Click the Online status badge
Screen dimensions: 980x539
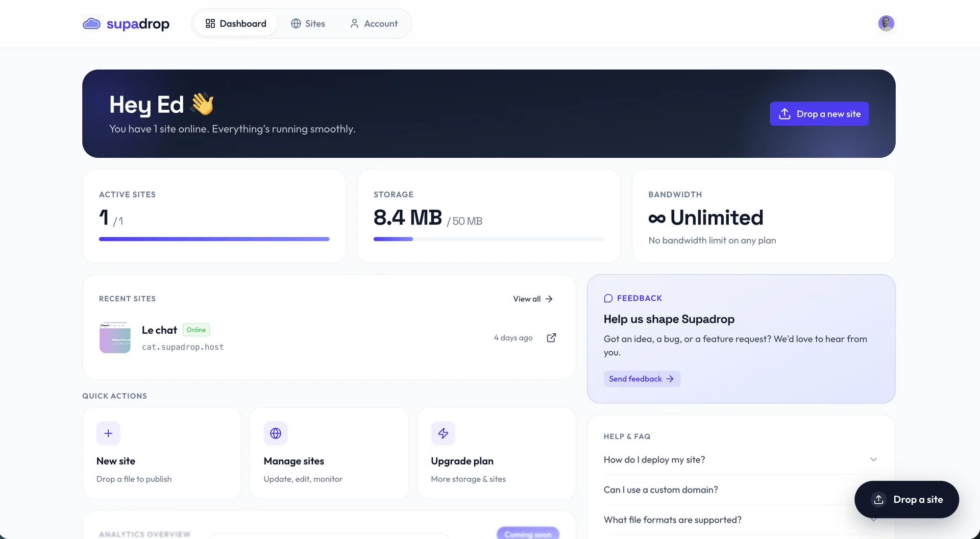[x=196, y=330]
